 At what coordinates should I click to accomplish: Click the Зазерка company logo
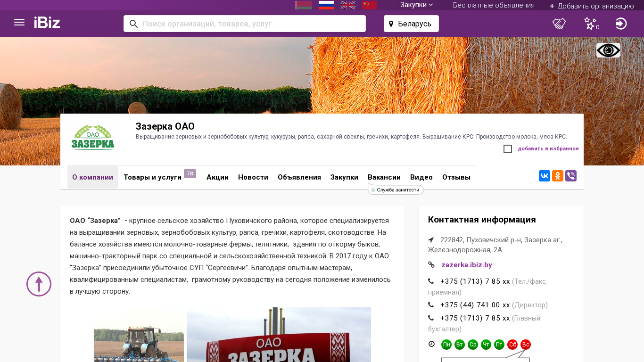click(x=93, y=137)
